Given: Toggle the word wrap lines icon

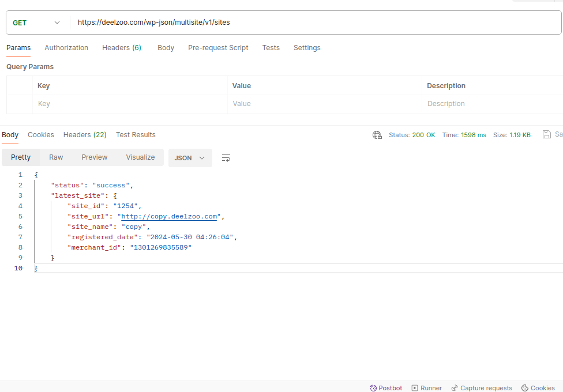Looking at the screenshot, I should click(226, 158).
